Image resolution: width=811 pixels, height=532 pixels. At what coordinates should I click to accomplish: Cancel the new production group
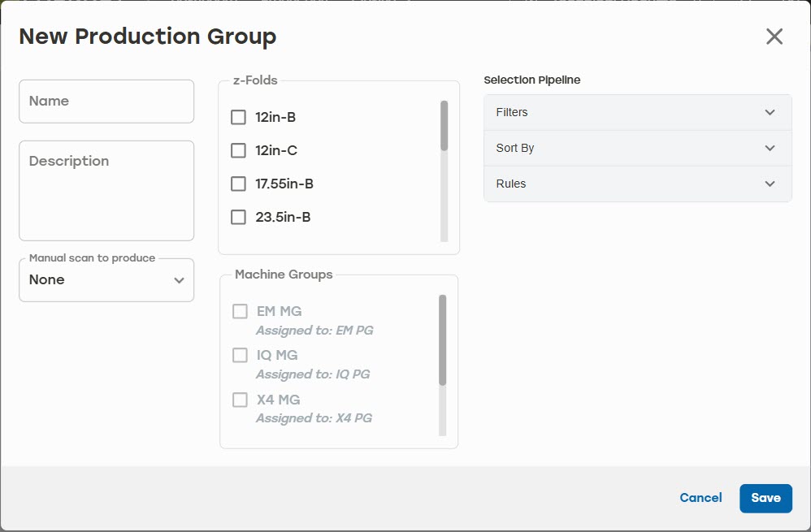(700, 498)
